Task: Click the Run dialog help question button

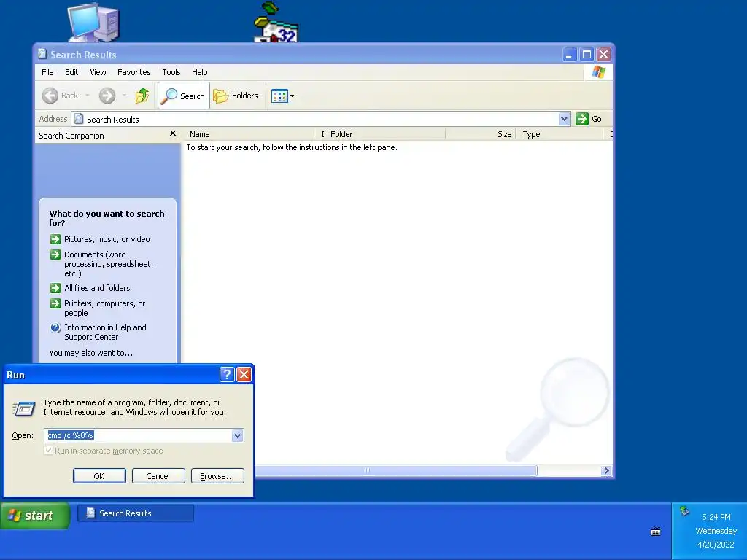Action: pyautogui.click(x=227, y=375)
